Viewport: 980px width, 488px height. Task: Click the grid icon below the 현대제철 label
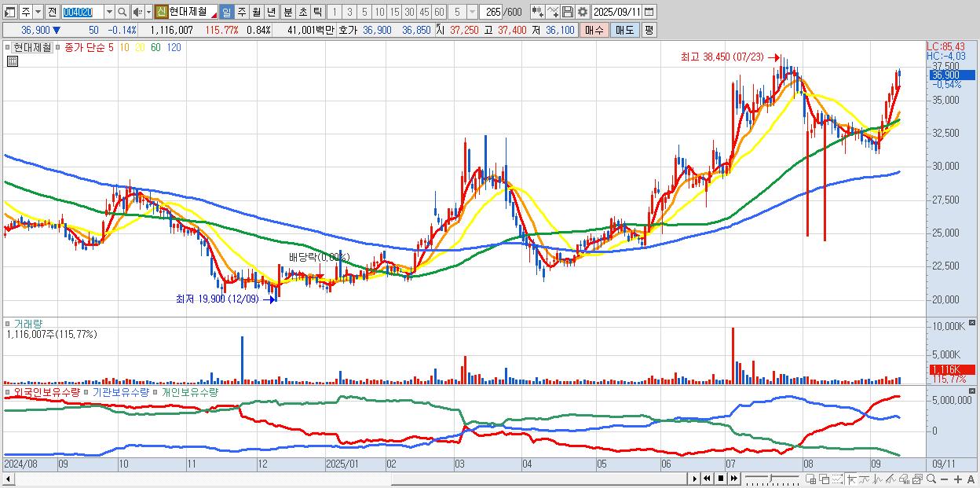tap(12, 61)
